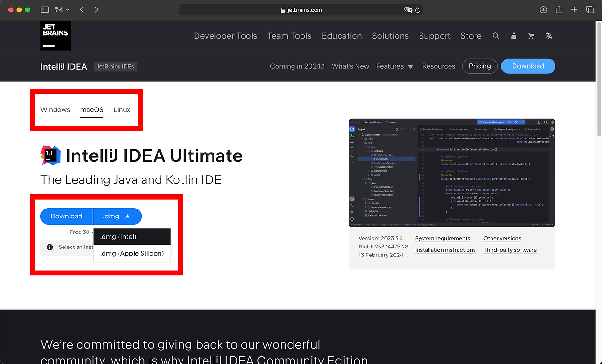Screen dimensions: 602x364
Task: Open the account profile icon
Action: (x=514, y=36)
